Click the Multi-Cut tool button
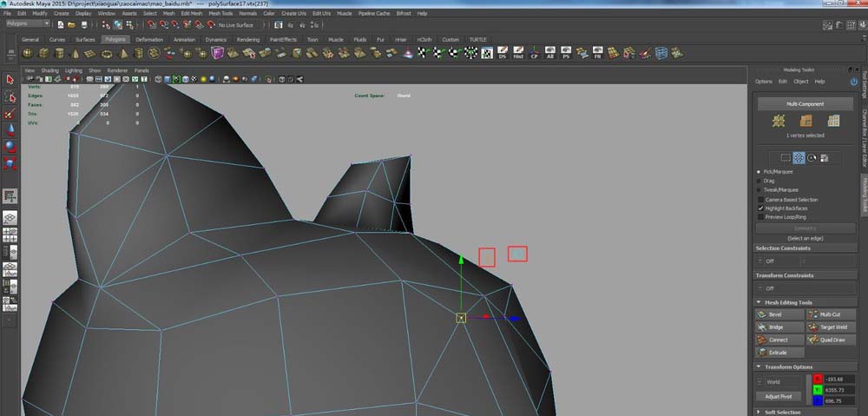This screenshot has height=416, width=868. (x=831, y=314)
